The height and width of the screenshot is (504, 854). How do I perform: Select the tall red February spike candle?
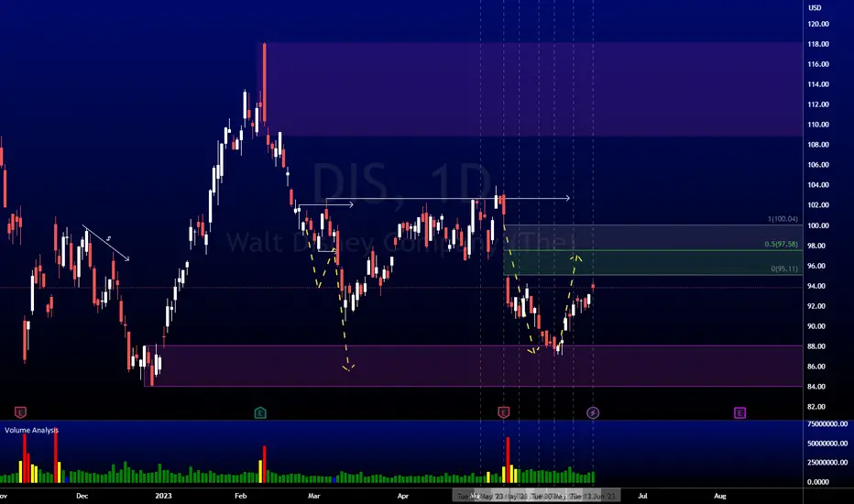coord(265,82)
